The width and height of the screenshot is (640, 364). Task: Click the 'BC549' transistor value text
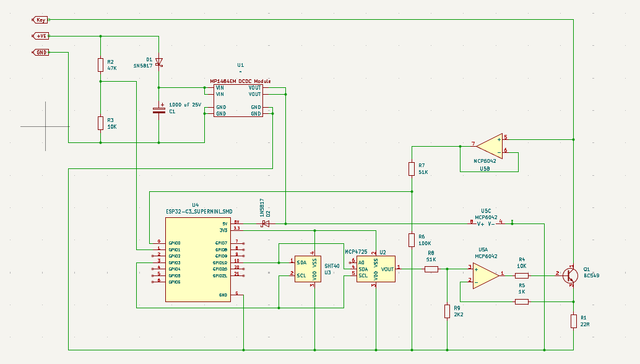tap(592, 275)
